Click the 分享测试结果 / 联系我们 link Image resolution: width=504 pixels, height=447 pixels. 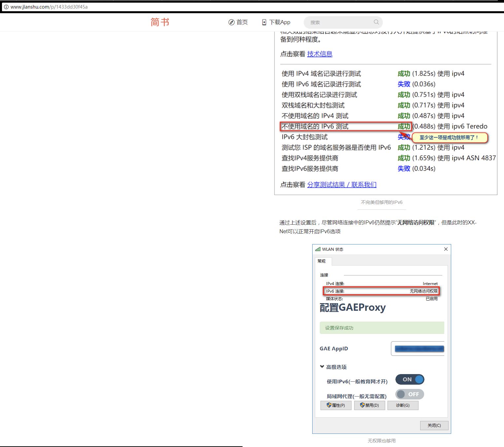(342, 184)
